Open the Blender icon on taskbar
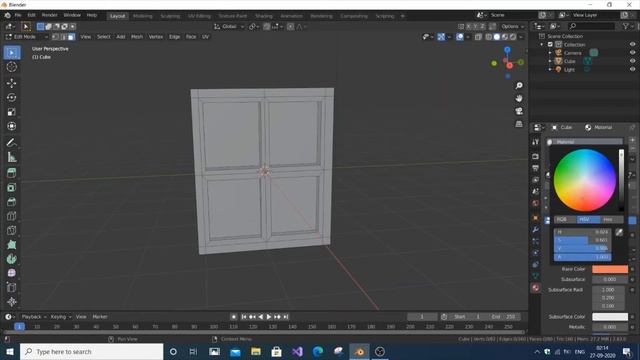Image resolution: width=640 pixels, height=360 pixels. coord(359,351)
